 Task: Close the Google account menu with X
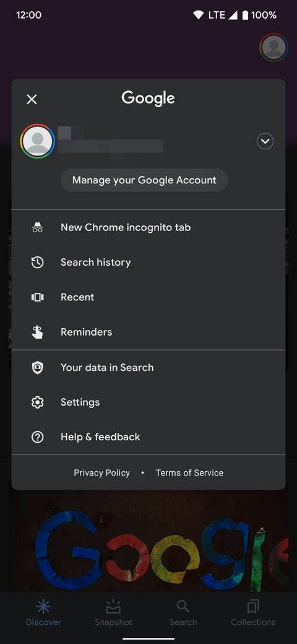(x=32, y=100)
